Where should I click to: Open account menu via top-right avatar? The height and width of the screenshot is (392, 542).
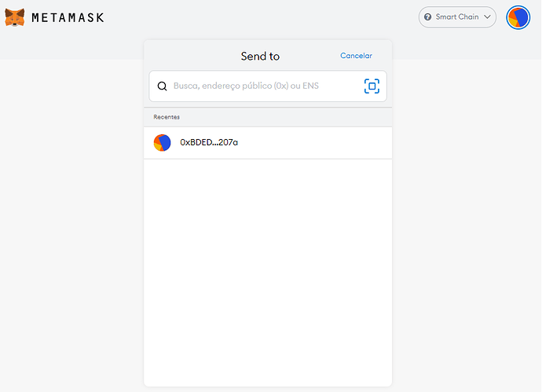518,17
